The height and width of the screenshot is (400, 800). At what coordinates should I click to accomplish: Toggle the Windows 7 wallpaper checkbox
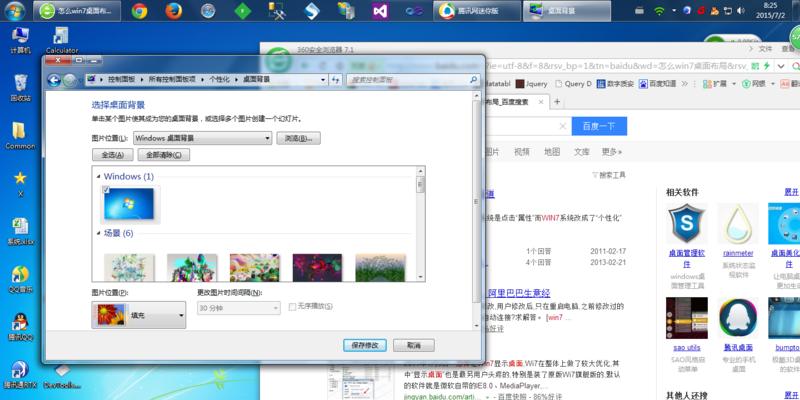[106, 190]
